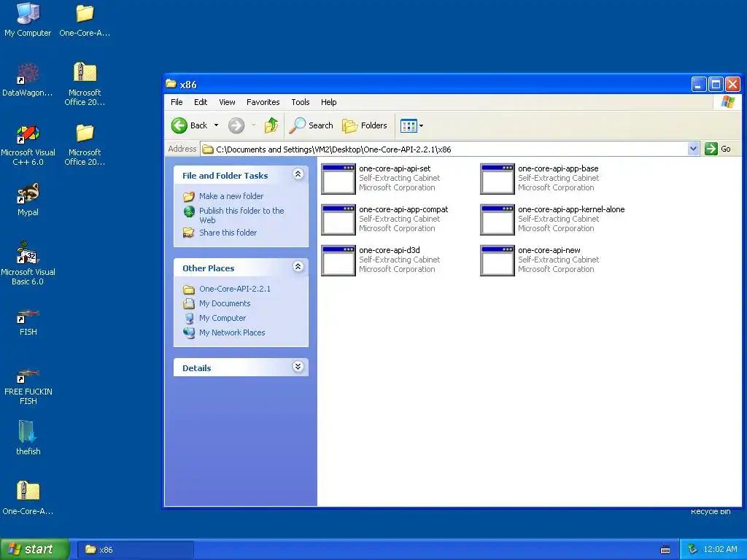Viewport: 747px width, 560px height.
Task: Click the address bar folder icon
Action: pyautogui.click(x=208, y=149)
